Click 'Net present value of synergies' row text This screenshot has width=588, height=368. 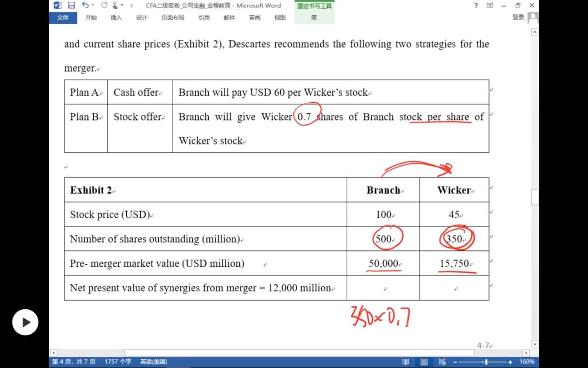tap(200, 288)
